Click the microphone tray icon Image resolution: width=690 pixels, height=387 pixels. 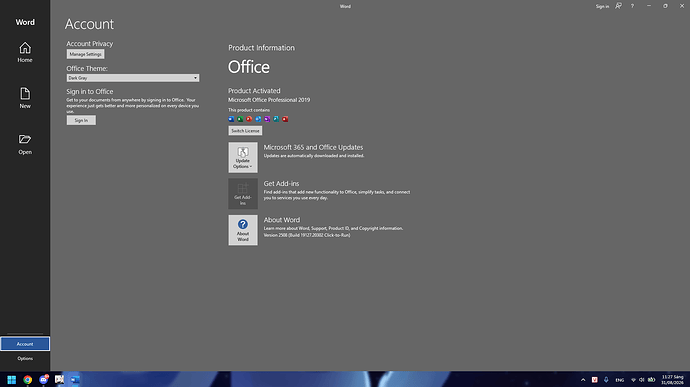point(606,380)
